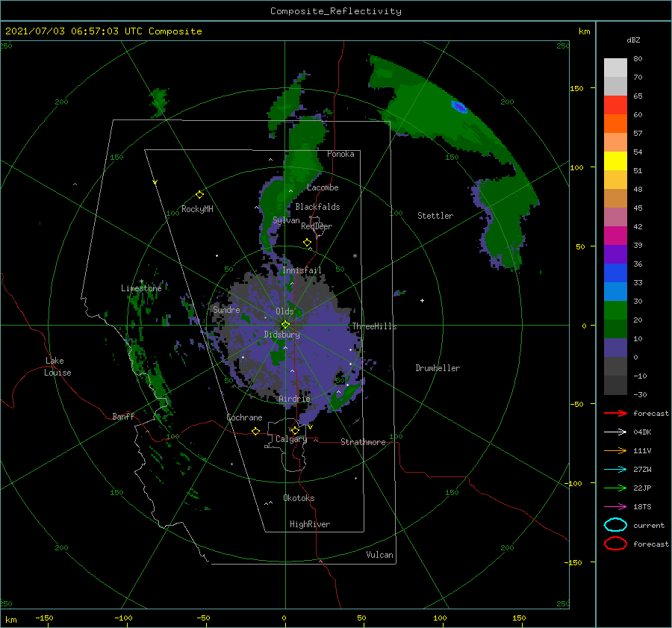This screenshot has width=672, height=628.
Task: Click the yellow diamond marker near RockyMH
Action: click(199, 195)
